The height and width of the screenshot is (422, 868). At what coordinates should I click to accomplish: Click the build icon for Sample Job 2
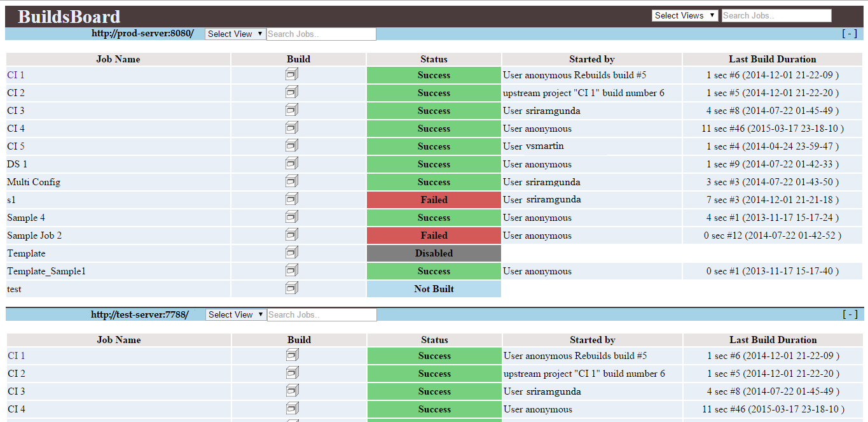point(292,234)
